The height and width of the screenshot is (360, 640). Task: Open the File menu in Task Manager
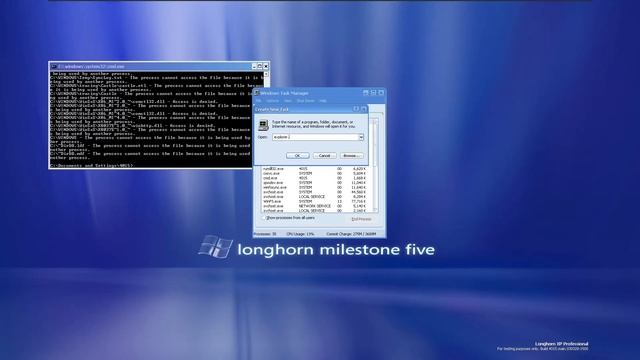[258, 101]
